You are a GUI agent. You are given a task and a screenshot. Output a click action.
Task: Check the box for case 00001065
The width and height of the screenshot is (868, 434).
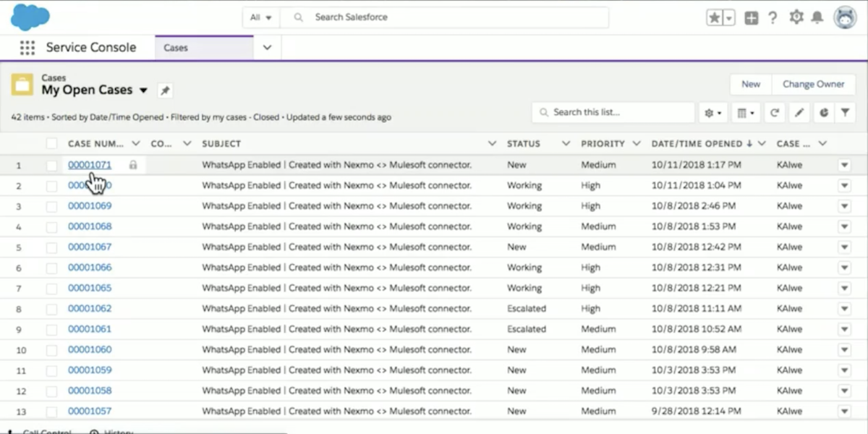click(51, 289)
